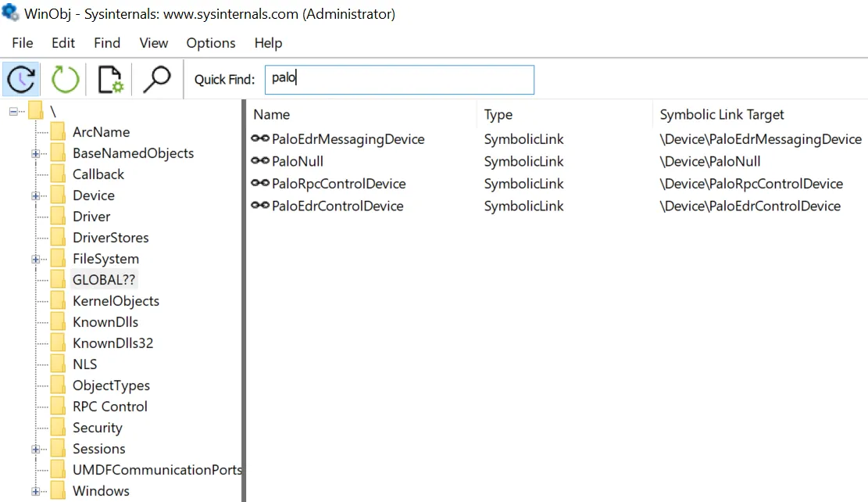This screenshot has width=868, height=502.
Task: Click the PaloEdrMessagingDevice link icon
Action: 260,139
